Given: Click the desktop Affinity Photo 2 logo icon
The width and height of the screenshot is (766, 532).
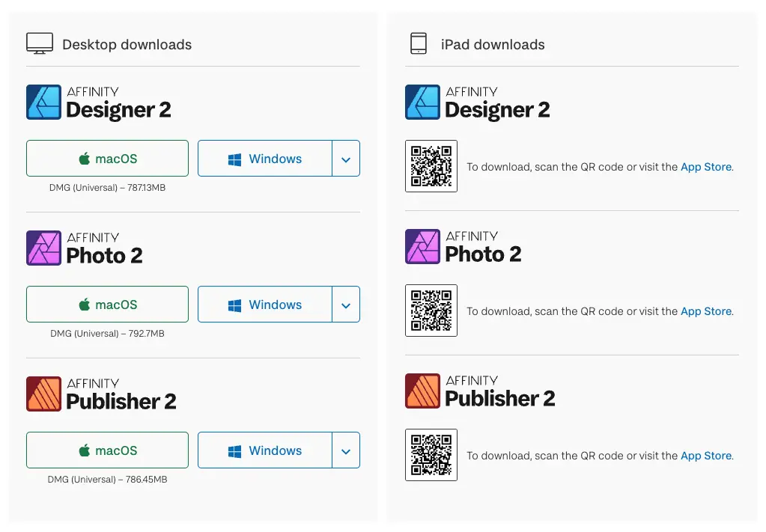Looking at the screenshot, I should click(x=43, y=248).
